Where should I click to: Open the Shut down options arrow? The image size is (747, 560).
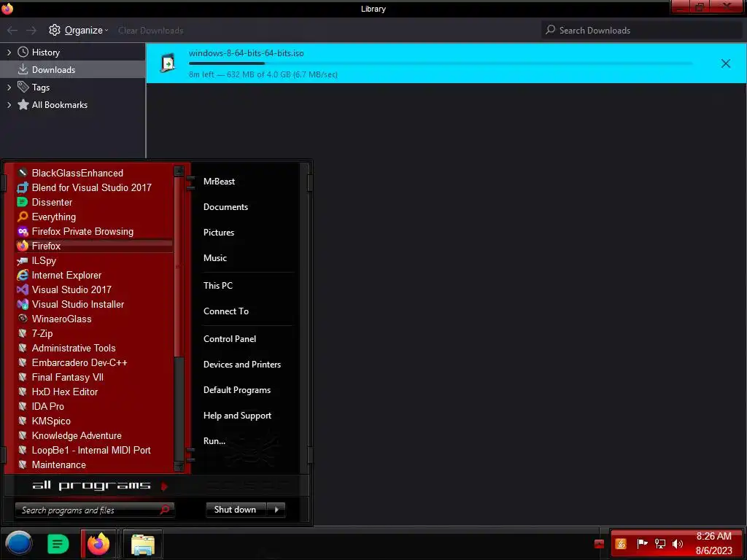(276, 510)
